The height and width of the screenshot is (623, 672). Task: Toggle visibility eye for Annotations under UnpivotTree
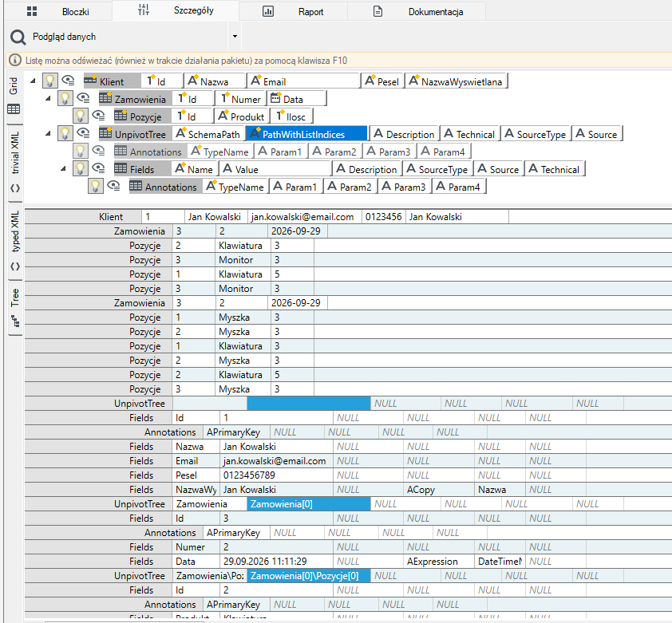(99, 151)
